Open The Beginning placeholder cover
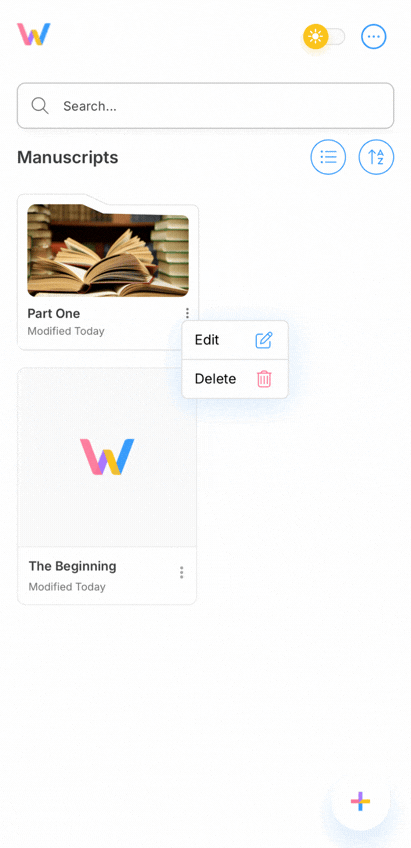Image resolution: width=411 pixels, height=848 pixels. tap(107, 457)
